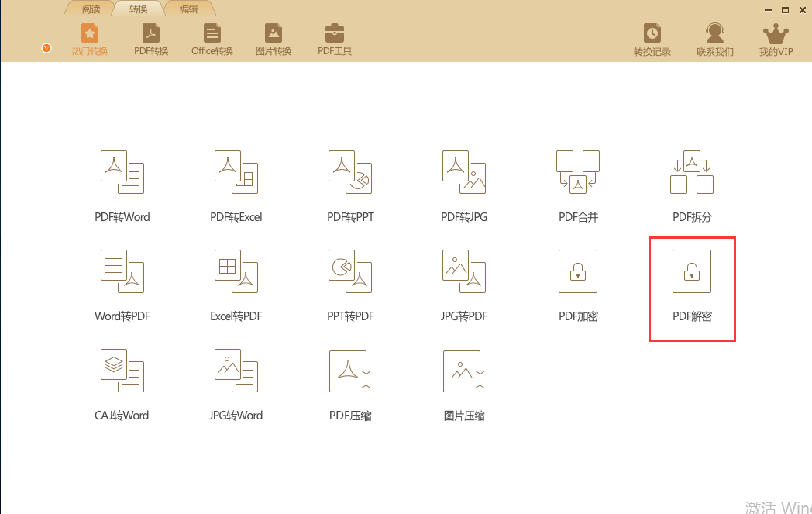Viewport: 812px width, 514px height.
Task: Select the 图片压缩 image compression icon
Action: coord(464,371)
